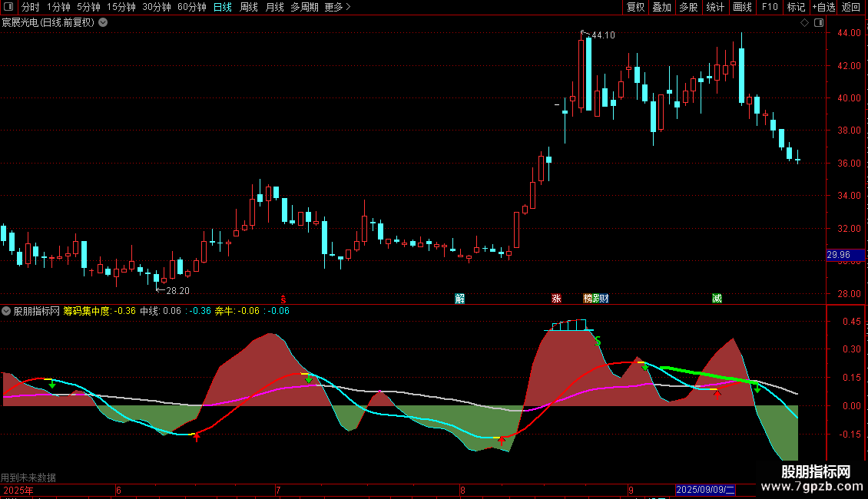Screen dimensions: 868x499
Task: Click the 奔牛 indicator value label
Action: (237, 311)
